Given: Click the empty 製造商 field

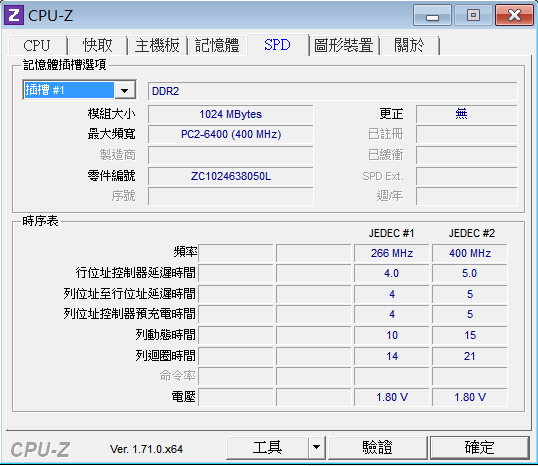Looking at the screenshot, I should pos(231,155).
